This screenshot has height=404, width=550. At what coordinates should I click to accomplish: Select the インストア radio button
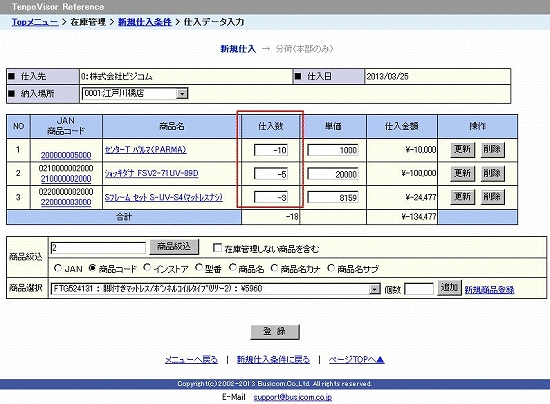tap(147, 268)
